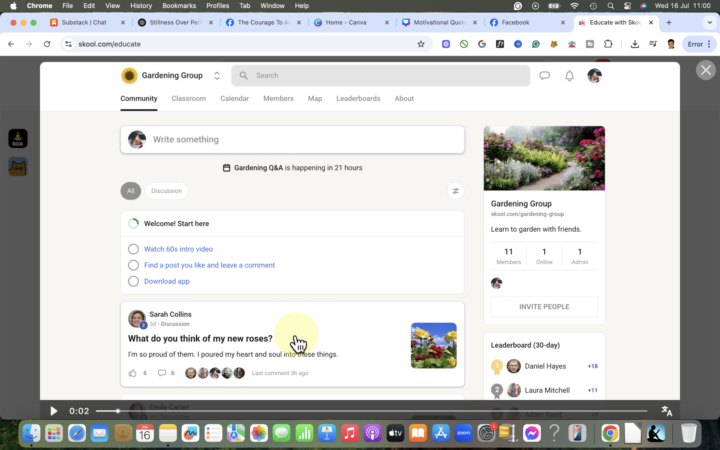Open the Map tab
Image resolution: width=720 pixels, height=450 pixels.
[315, 98]
